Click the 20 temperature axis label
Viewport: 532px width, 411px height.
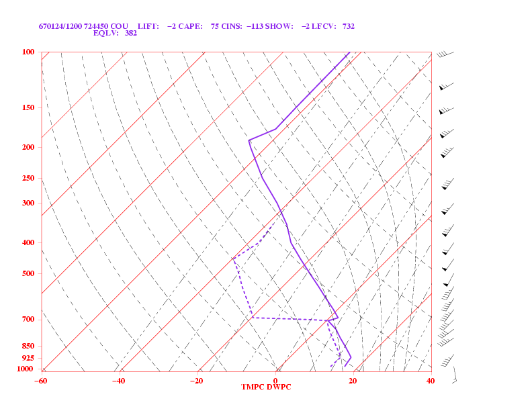pyautogui.click(x=353, y=381)
